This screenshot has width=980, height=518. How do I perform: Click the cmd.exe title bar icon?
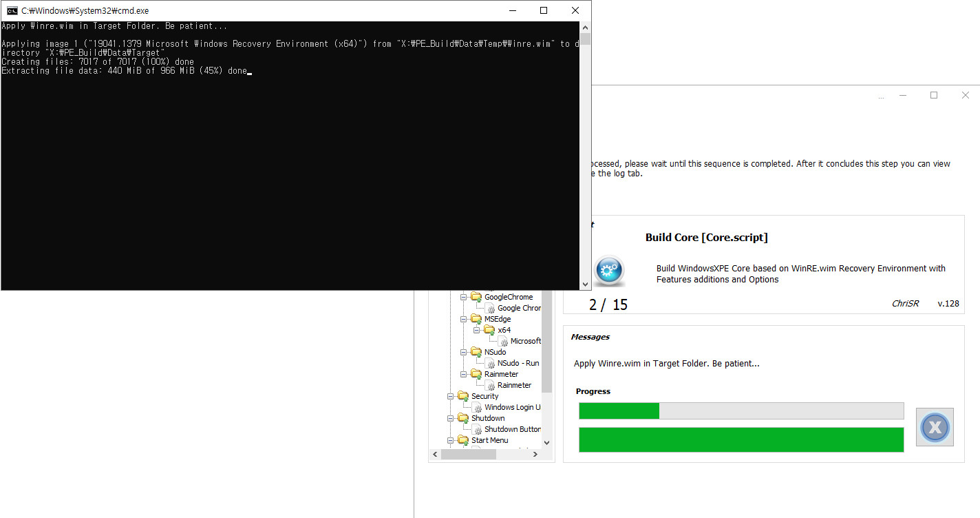[12, 10]
